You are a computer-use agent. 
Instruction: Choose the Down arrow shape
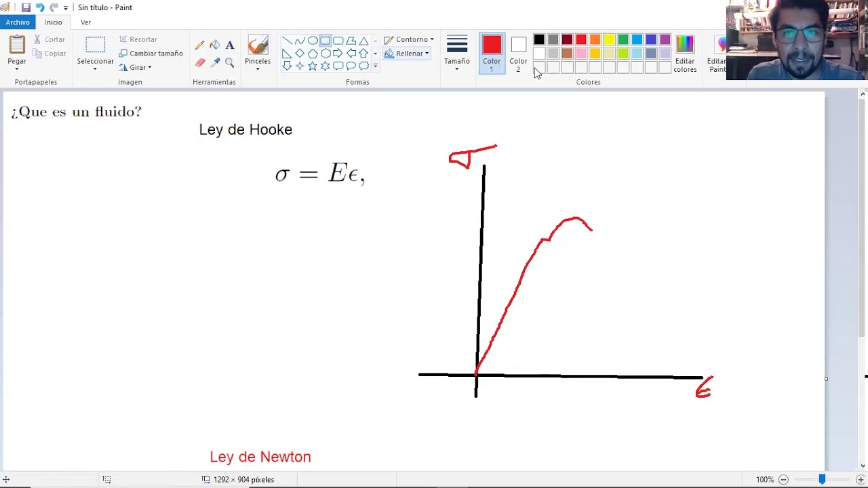coord(287,66)
